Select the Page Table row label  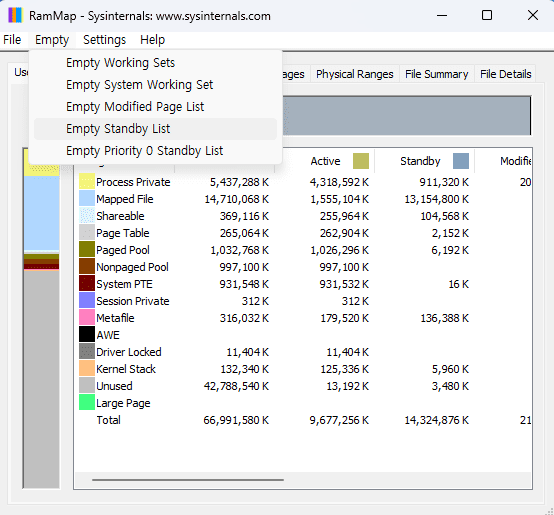click(123, 233)
